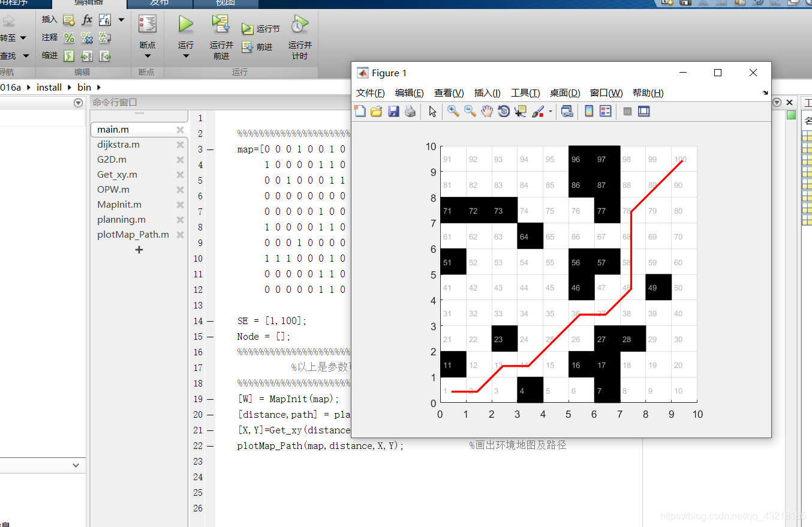
Task: Click the bin folder in address path
Action: (x=84, y=88)
